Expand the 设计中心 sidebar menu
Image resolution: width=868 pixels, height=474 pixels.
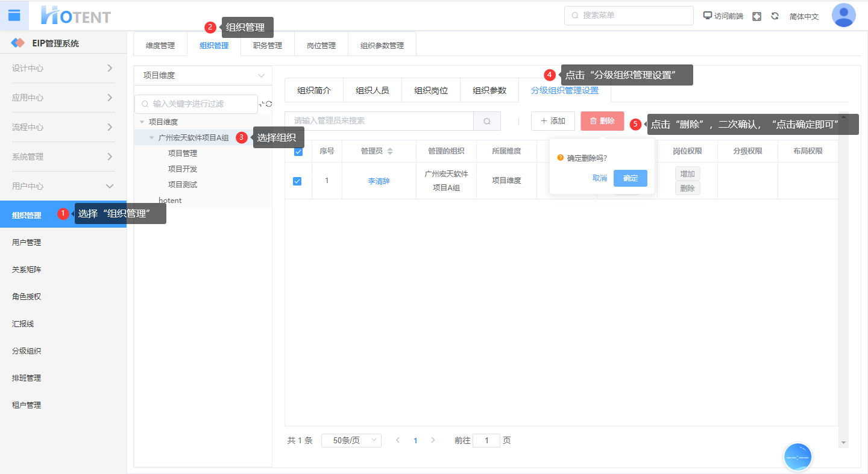point(63,68)
